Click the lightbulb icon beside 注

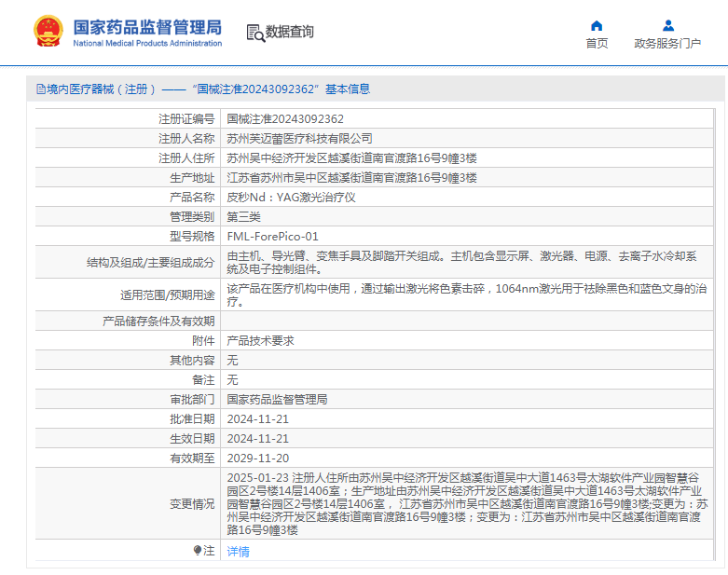(198, 551)
